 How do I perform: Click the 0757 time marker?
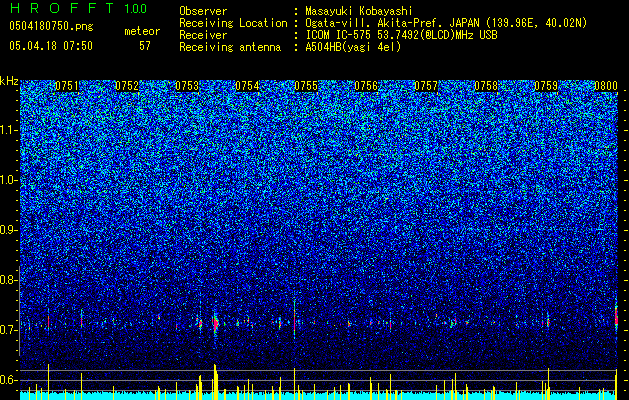click(426, 86)
